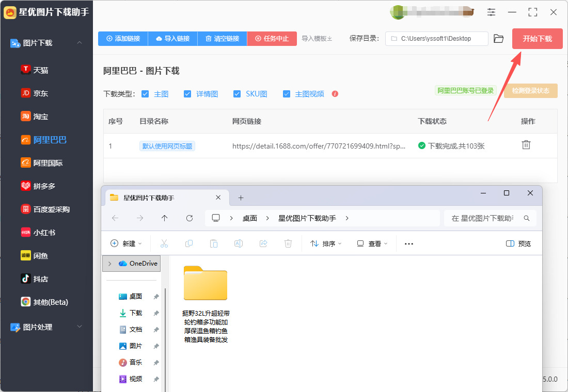
Task: Open the save directory folder icon
Action: (x=498, y=39)
